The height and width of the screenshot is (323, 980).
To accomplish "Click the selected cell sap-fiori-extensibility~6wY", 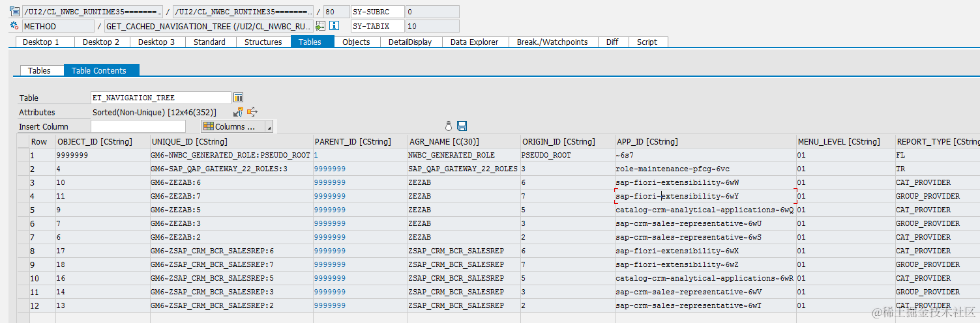I will pyautogui.click(x=705, y=196).
